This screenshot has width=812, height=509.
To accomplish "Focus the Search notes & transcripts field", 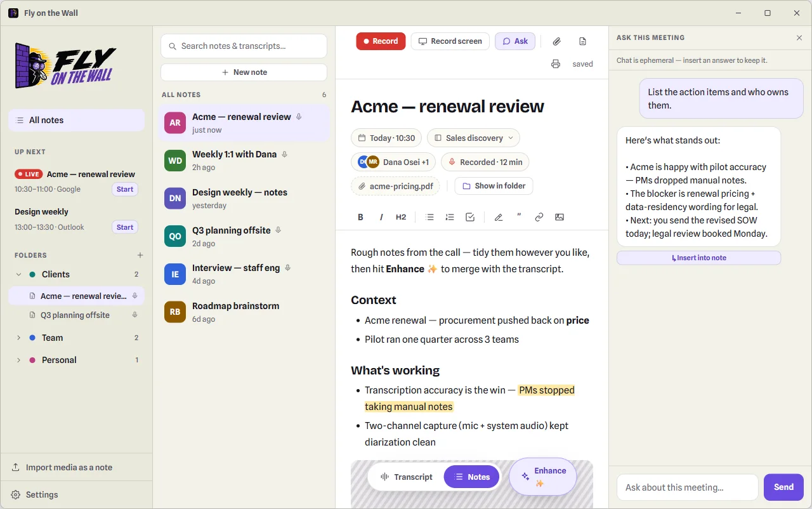I will pyautogui.click(x=244, y=46).
